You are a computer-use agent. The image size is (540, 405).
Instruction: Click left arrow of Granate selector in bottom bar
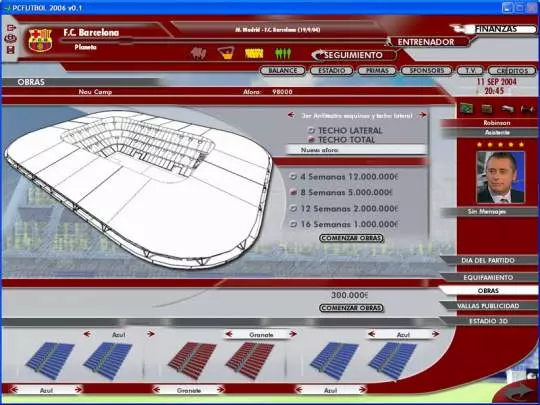coord(156,390)
